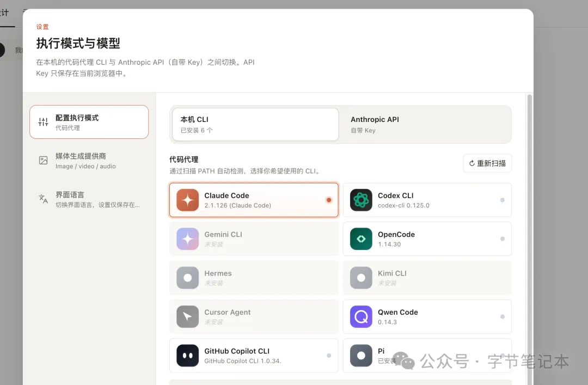Click version text codex-cli 0.125.0

403,206
